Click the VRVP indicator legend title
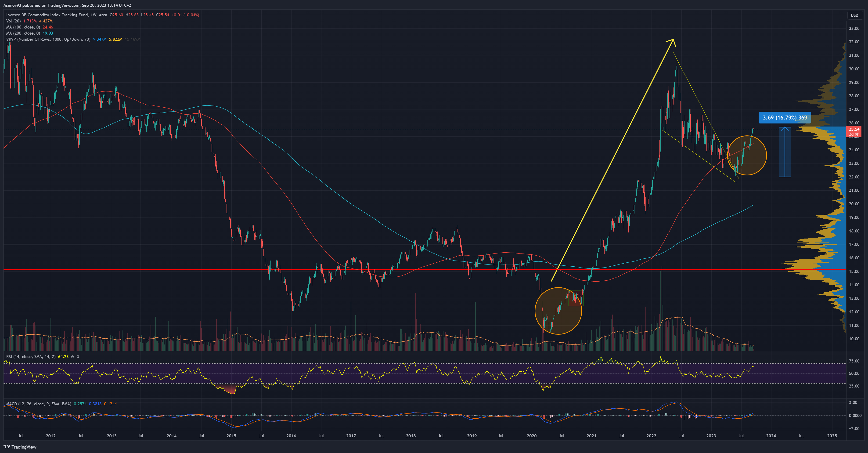Screen dimensions: 868x453 pos(48,39)
